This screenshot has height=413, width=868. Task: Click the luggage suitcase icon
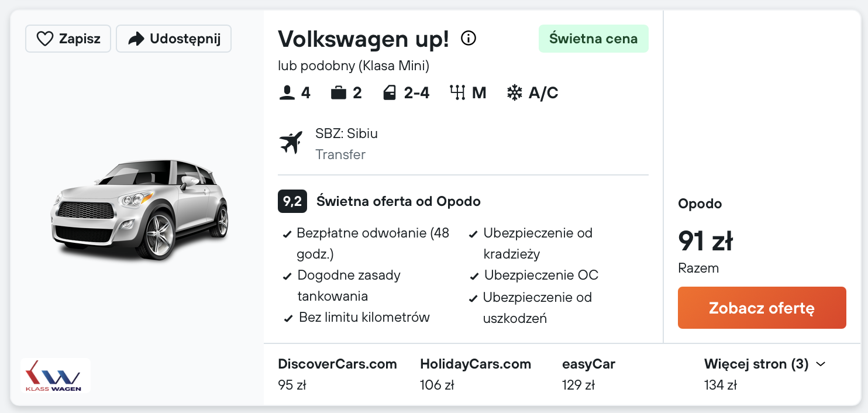tap(339, 93)
